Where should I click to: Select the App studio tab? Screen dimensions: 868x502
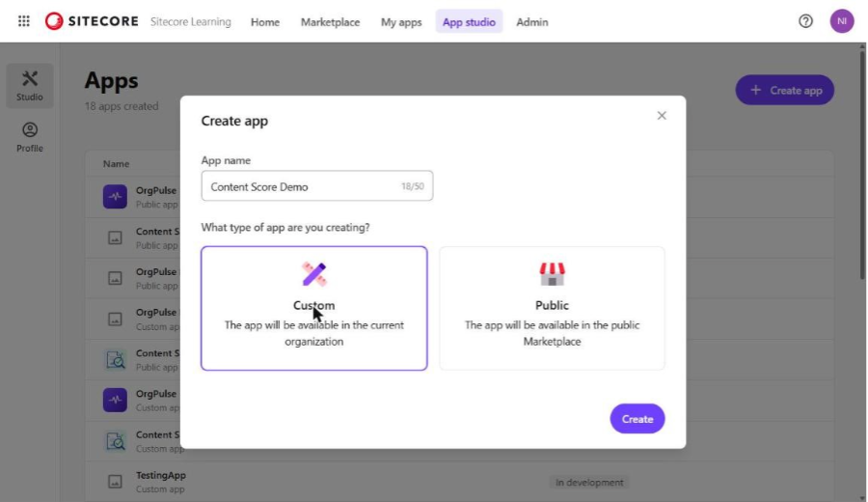[469, 22]
